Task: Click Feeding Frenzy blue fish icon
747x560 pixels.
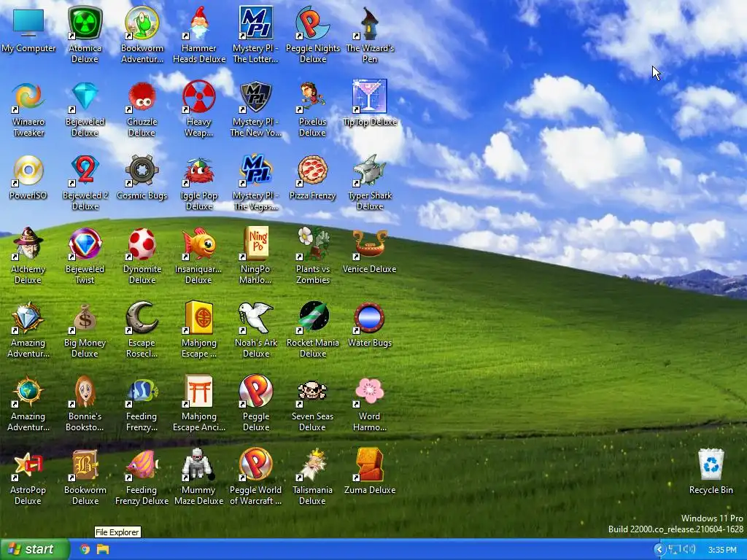Action: pyautogui.click(x=142, y=392)
